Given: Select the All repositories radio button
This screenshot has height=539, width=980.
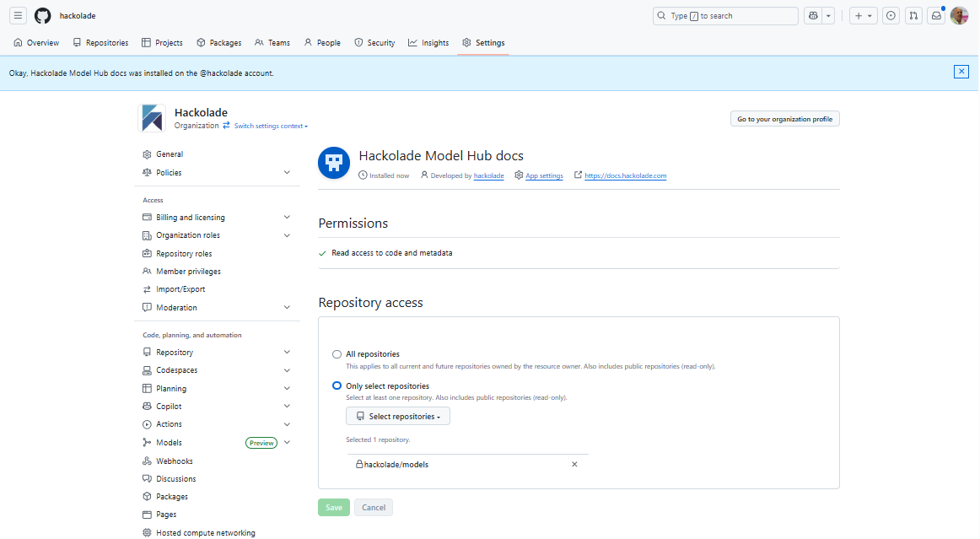Looking at the screenshot, I should 337,354.
